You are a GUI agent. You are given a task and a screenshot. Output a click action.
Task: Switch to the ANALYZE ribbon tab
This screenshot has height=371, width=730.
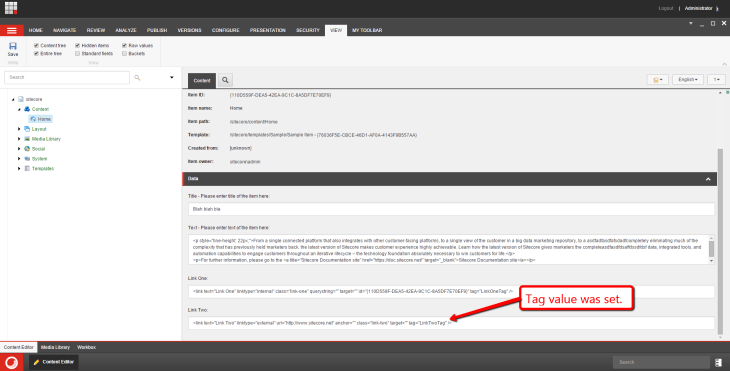[x=126, y=30]
